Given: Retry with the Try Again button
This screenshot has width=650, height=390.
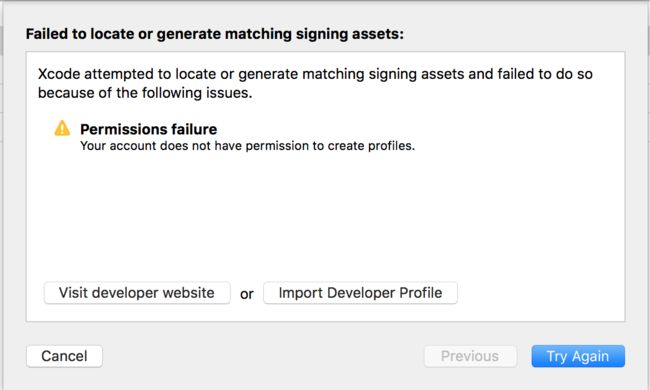Looking at the screenshot, I should pos(578,356).
